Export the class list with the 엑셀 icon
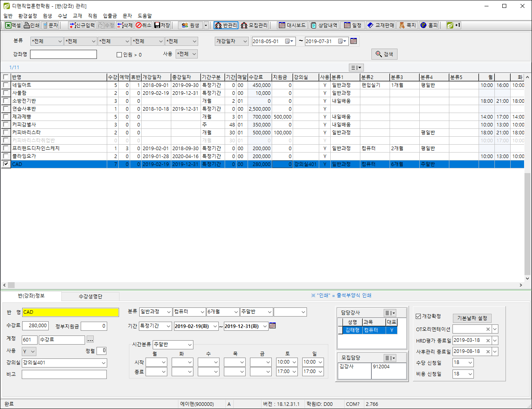Viewport: 532px width, 409px height. click(13, 25)
